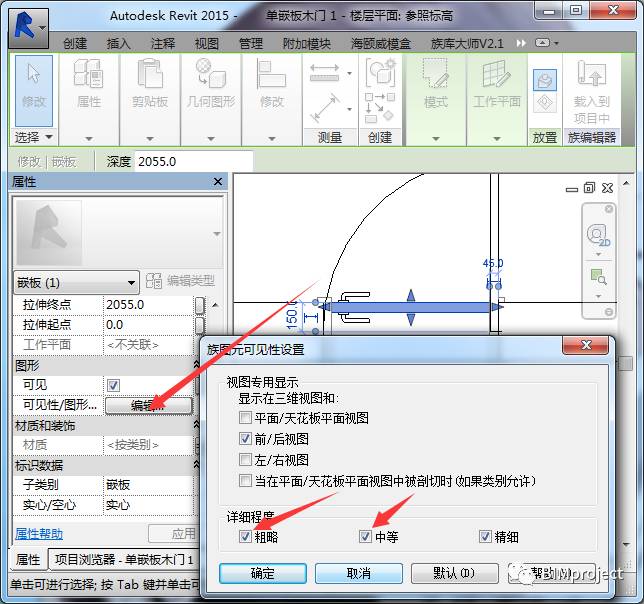Toggle the 可见 visible checkbox
The width and height of the screenshot is (644, 604).
click(113, 385)
